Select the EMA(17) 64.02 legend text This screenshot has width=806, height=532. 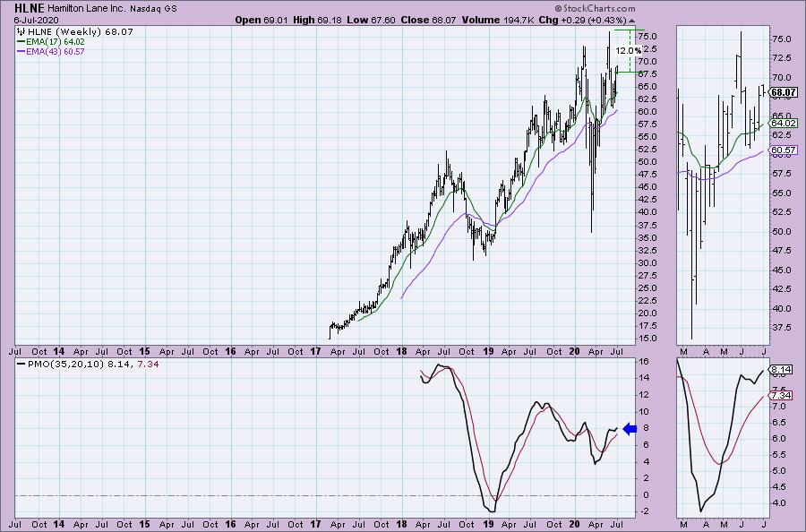(x=56, y=41)
